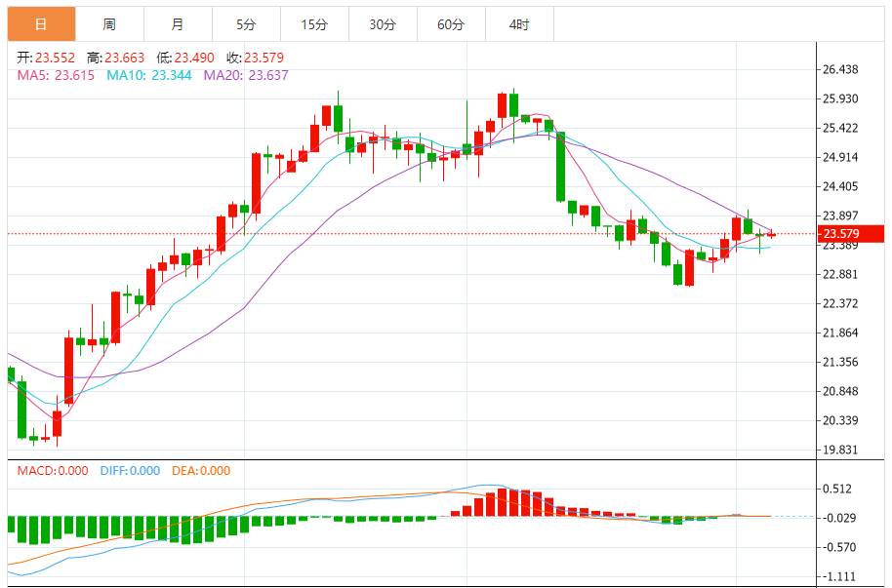This screenshot has width=892, height=588.
Task: Click the 20.339 price axis label
Action: coord(841,420)
